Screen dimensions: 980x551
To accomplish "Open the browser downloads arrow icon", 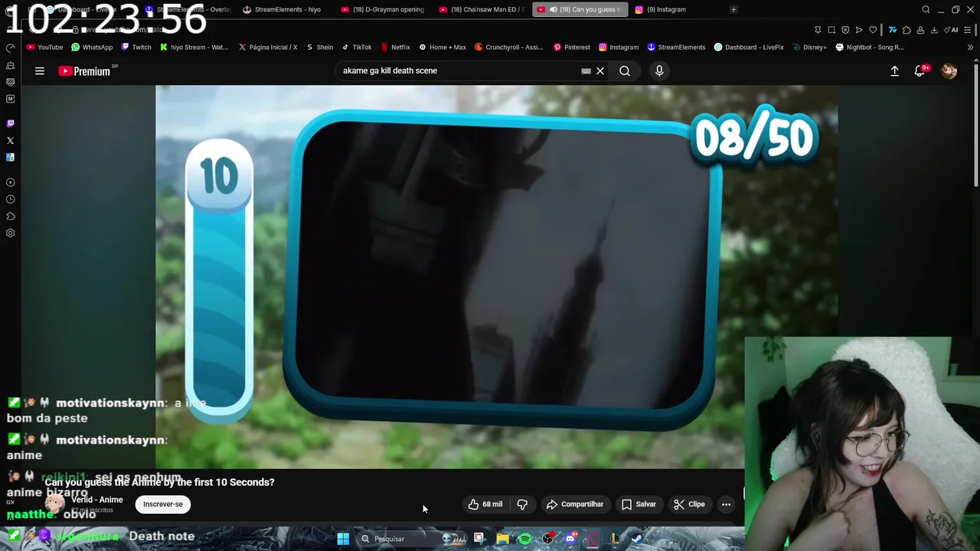I will point(933,30).
